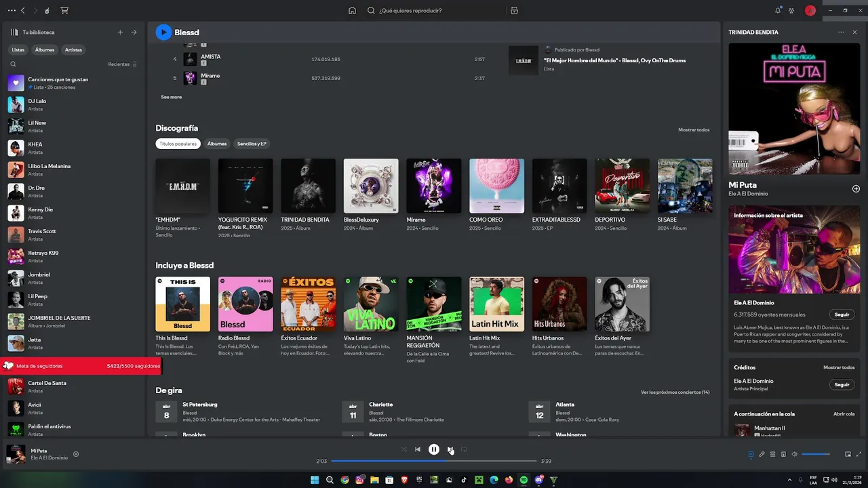This screenshot has height=488, width=868.
Task: Show lyrics with the microphone icon
Action: click(x=762, y=454)
